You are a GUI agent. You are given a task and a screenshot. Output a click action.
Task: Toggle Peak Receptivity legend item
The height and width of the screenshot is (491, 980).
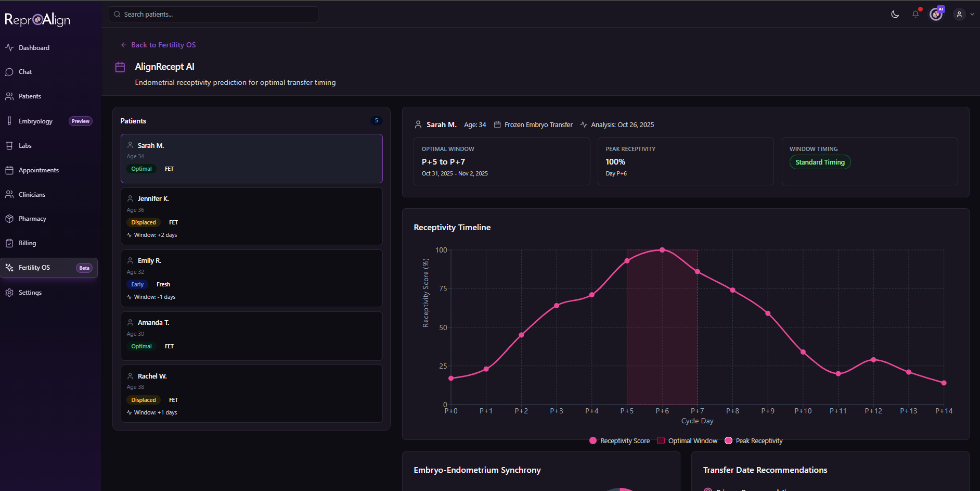754,441
